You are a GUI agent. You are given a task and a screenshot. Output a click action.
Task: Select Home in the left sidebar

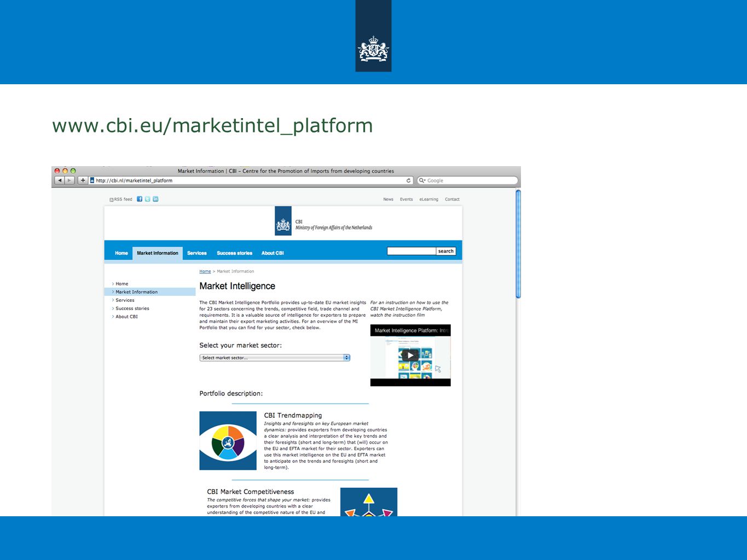pyautogui.click(x=121, y=284)
